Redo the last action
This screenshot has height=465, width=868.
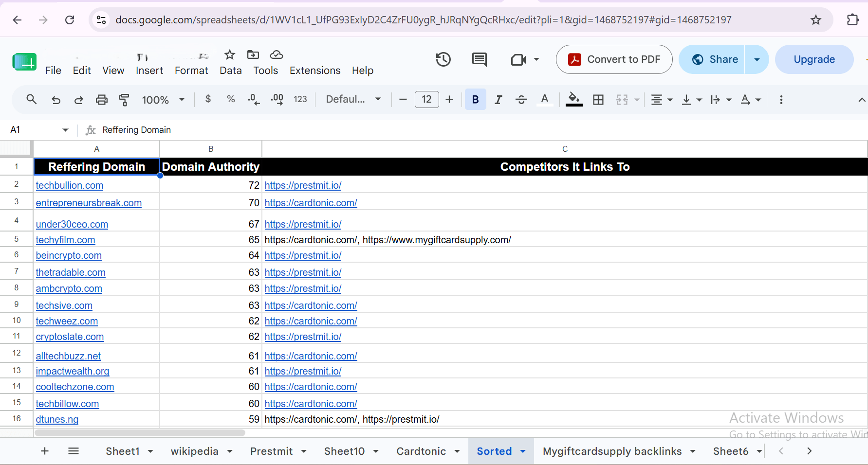(x=78, y=100)
